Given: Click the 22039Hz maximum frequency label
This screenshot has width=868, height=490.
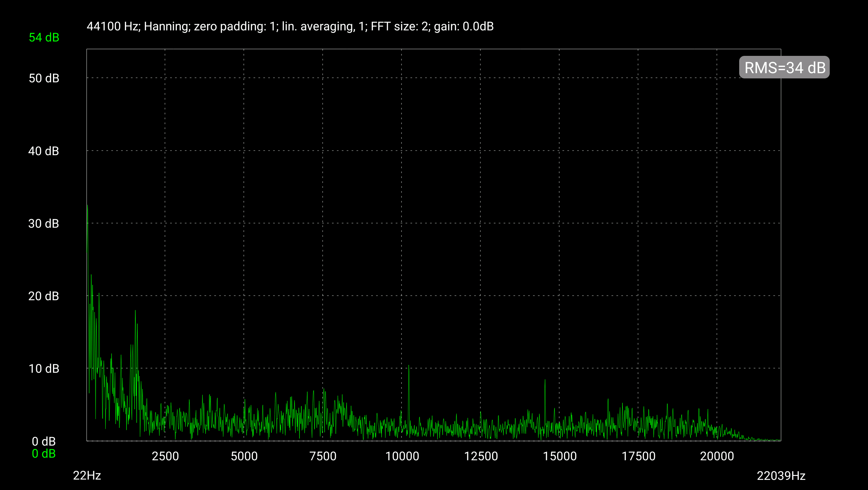Looking at the screenshot, I should pos(781,476).
